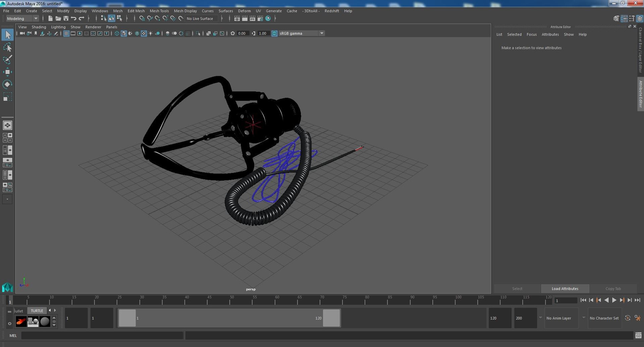Play the animation forwards

614,300
